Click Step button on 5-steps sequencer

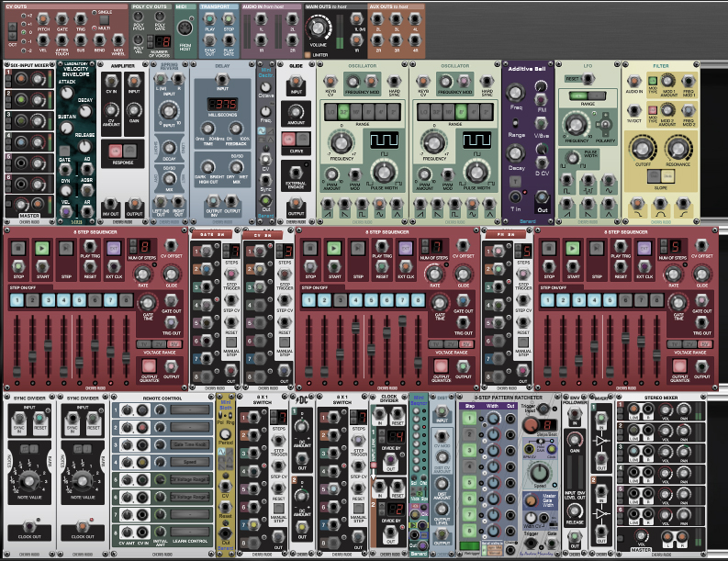596,249
